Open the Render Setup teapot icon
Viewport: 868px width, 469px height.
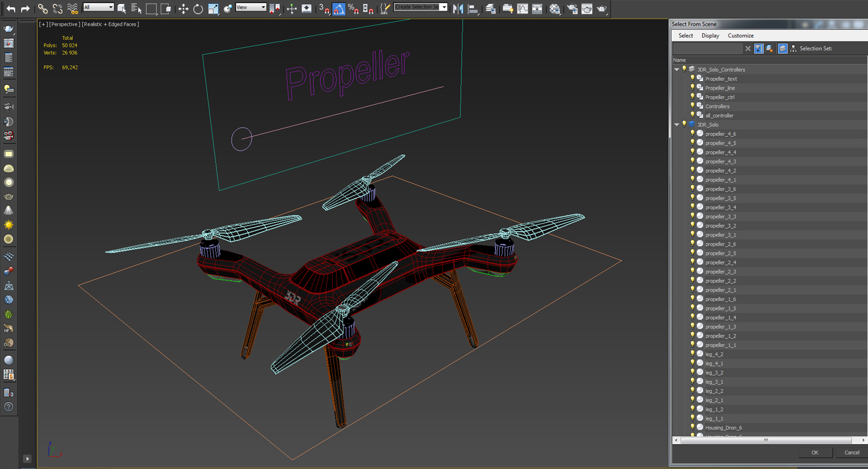pos(572,8)
